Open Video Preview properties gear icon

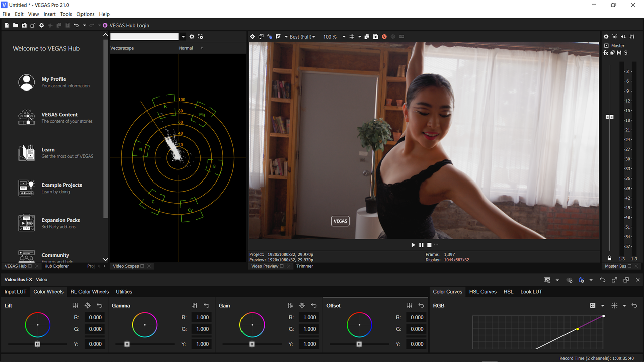click(253, 37)
